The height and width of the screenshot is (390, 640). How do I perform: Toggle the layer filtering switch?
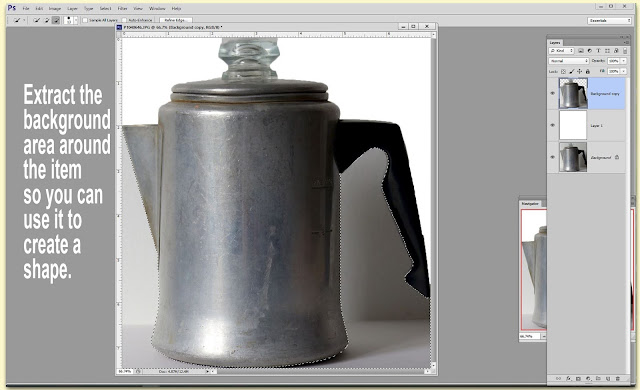pyautogui.click(x=625, y=51)
